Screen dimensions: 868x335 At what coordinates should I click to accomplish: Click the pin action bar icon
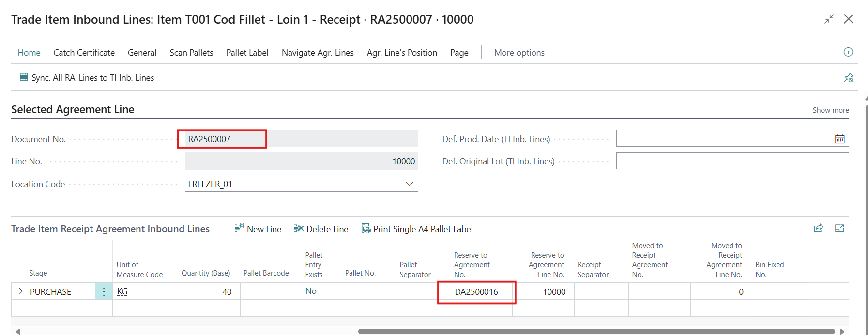coord(848,78)
